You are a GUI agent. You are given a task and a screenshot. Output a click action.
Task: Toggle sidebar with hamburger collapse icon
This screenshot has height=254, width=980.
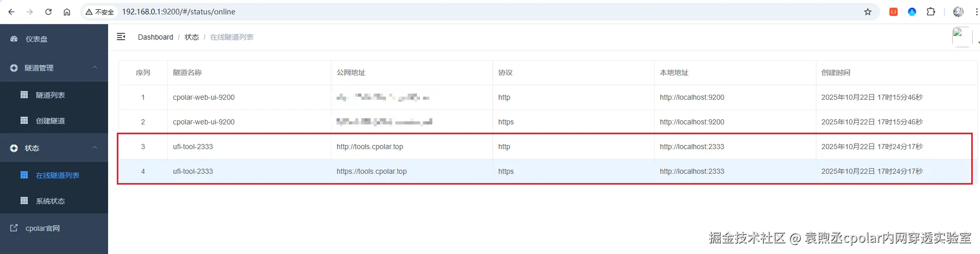121,37
